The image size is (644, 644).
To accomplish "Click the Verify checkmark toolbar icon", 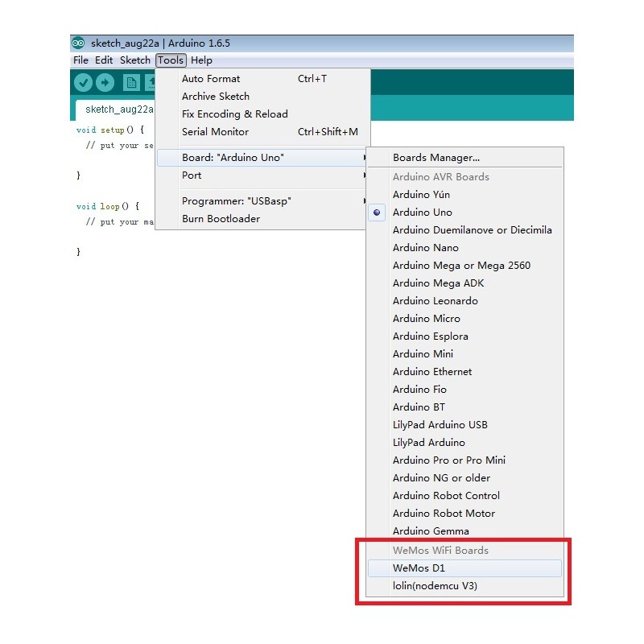I will (x=83, y=83).
